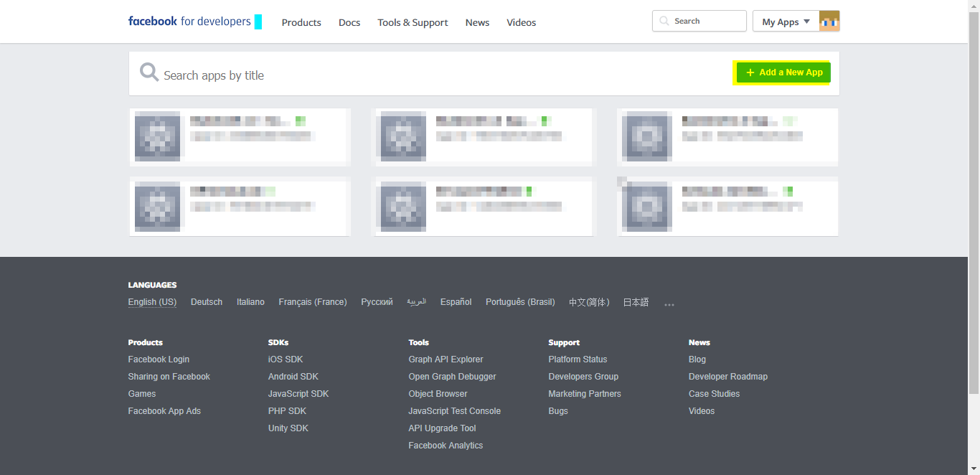980x475 pixels.
Task: Click the page vertical scrollbar
Action: tap(974, 201)
